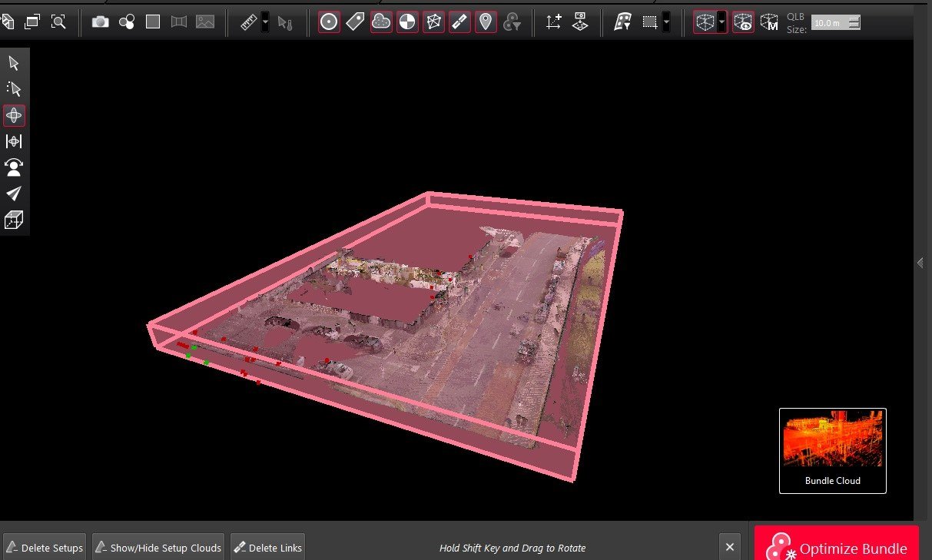Open the rectangle selection tool dropdown arrow
The image size is (932, 560).
[666, 22]
